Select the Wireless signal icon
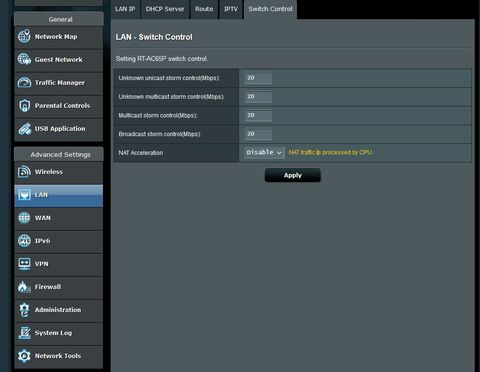The width and height of the screenshot is (480, 372). click(x=24, y=172)
